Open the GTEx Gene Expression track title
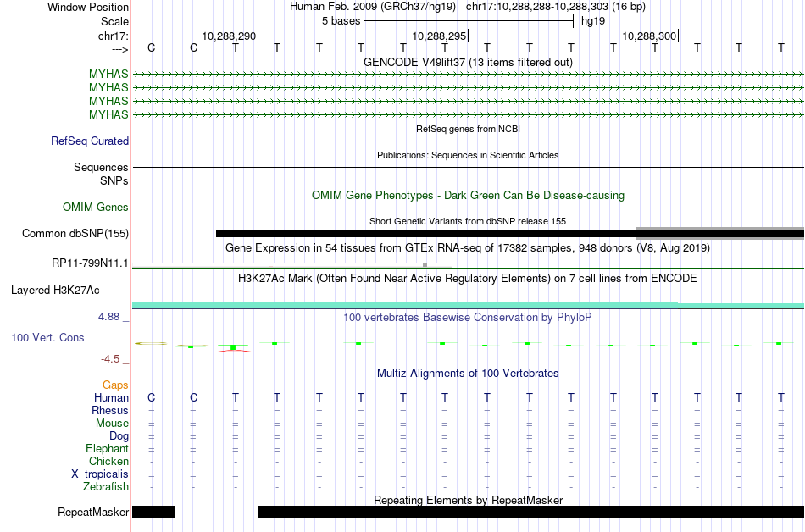The image size is (805, 532). click(x=468, y=248)
